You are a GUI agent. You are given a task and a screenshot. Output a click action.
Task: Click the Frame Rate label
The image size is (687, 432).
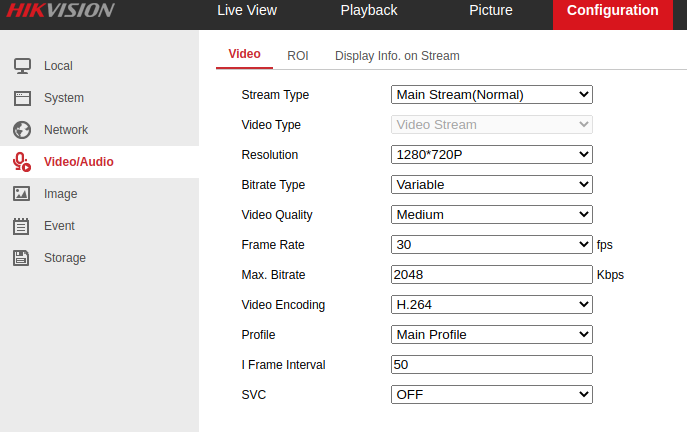pos(273,244)
